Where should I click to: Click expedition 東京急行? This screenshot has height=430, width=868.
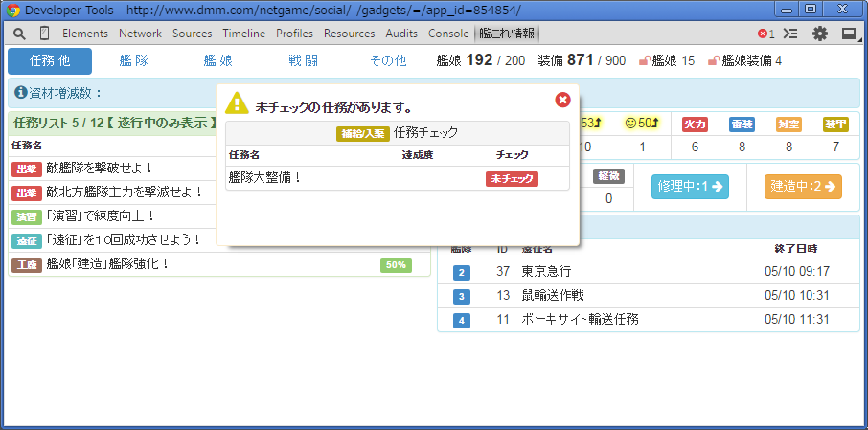[x=546, y=272]
